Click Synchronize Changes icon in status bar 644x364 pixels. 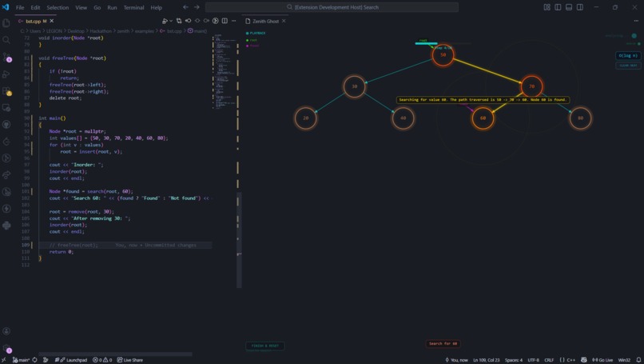[35, 360]
